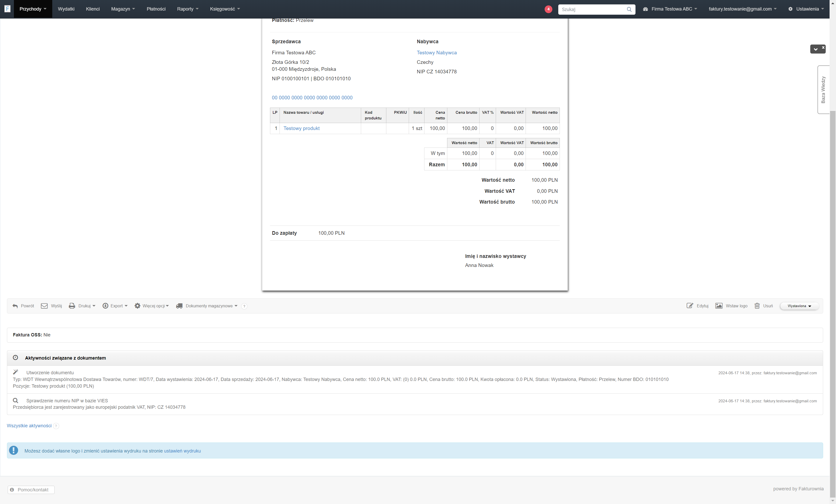Close the floating widget with the x icon
The height and width of the screenshot is (504, 836).
pyautogui.click(x=823, y=48)
